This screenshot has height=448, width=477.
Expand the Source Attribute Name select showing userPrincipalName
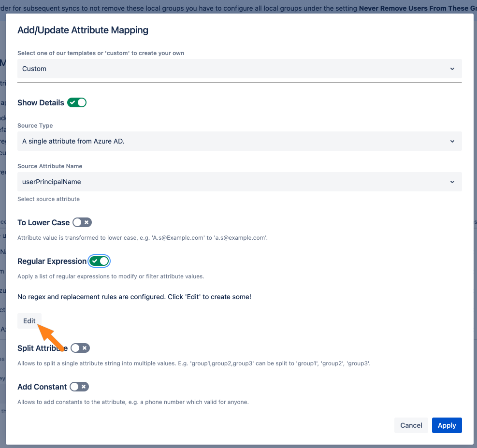point(239,182)
